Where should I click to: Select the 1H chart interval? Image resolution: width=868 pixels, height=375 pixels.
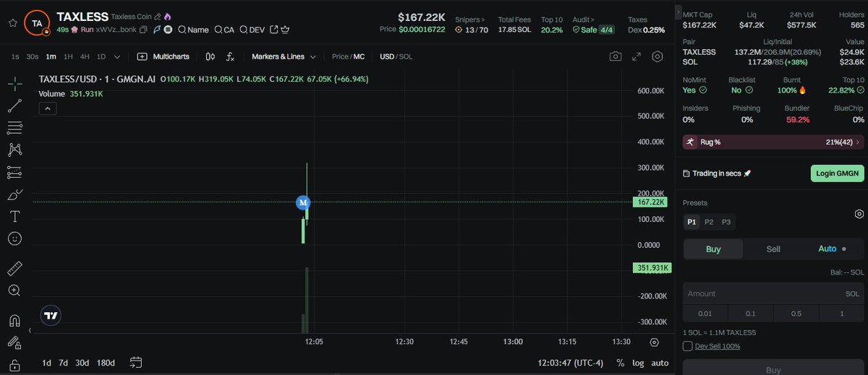pos(68,56)
